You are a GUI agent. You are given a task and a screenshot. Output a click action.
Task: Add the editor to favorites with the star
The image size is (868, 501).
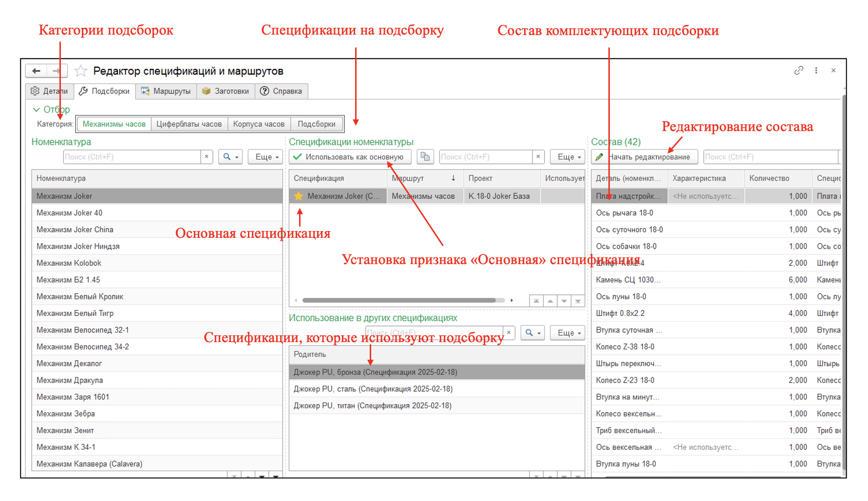coord(81,71)
